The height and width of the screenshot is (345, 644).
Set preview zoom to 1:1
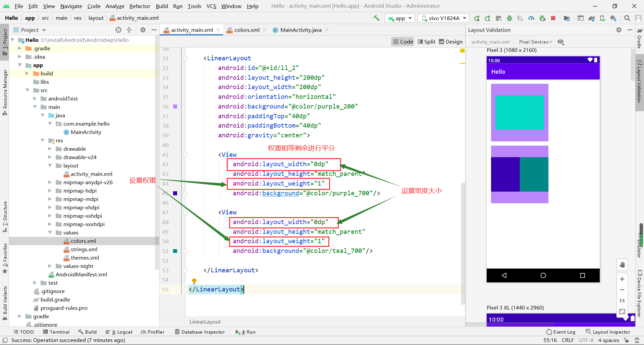622,301
